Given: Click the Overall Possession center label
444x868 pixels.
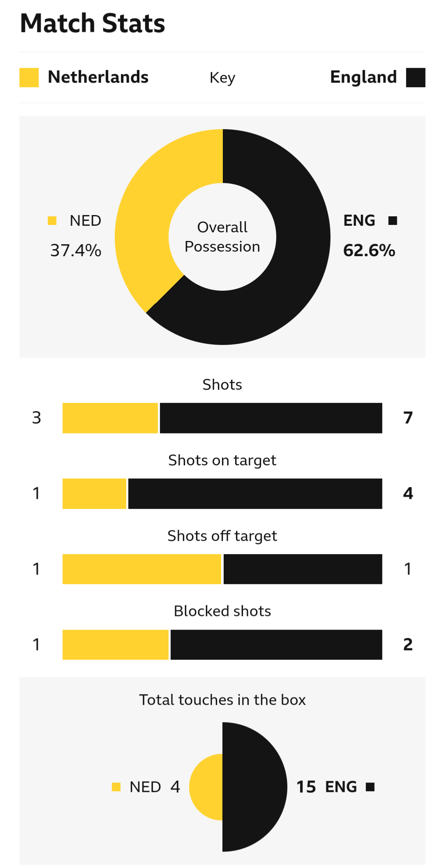Looking at the screenshot, I should click(222, 237).
